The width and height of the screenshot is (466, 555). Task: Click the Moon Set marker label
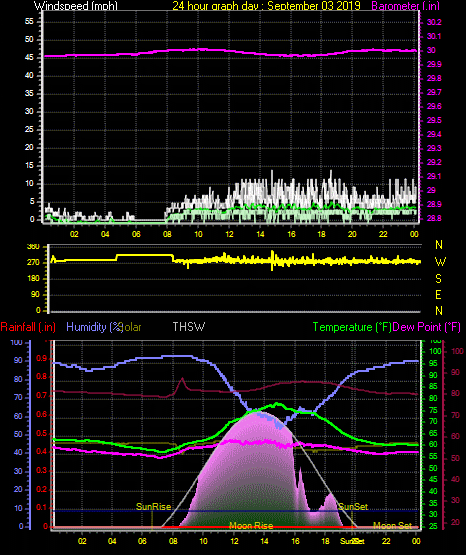pyautogui.click(x=392, y=526)
